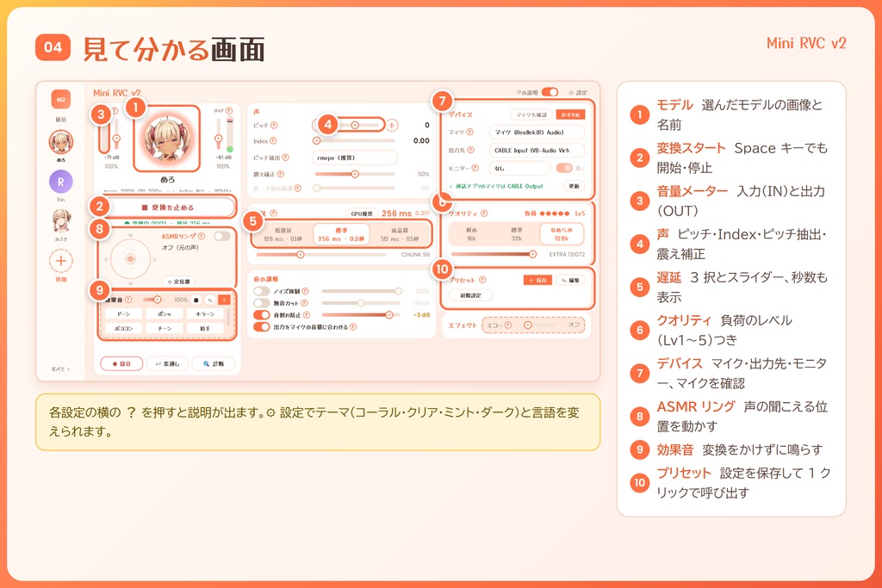Screen dimensions: 882x588
Task: Click preset 保存 save button
Action: (x=537, y=280)
